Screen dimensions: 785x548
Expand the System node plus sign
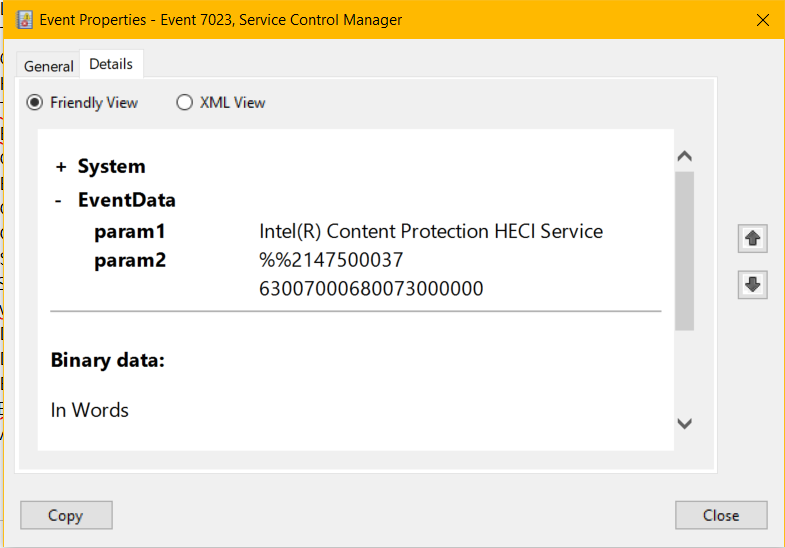point(61,167)
